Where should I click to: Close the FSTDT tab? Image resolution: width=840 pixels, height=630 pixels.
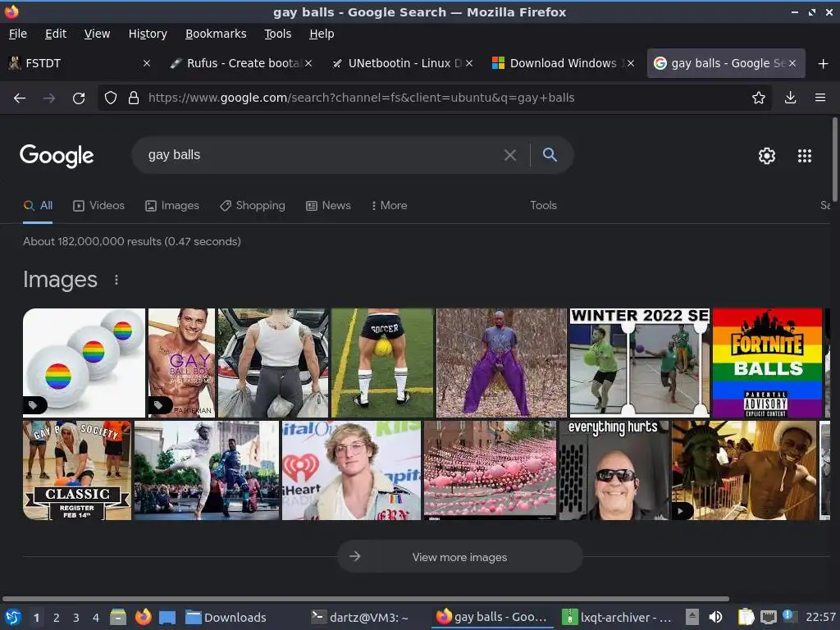coord(147,63)
